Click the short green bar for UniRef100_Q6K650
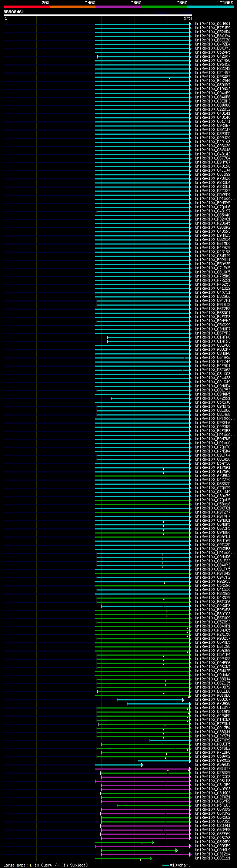This screenshot has width=237, height=868. 124,842
